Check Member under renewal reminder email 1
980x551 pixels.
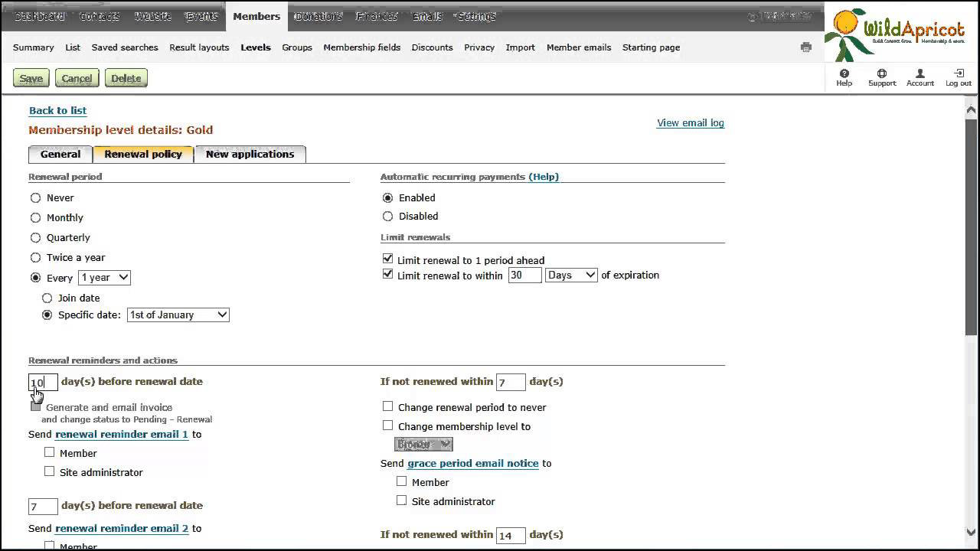point(49,452)
